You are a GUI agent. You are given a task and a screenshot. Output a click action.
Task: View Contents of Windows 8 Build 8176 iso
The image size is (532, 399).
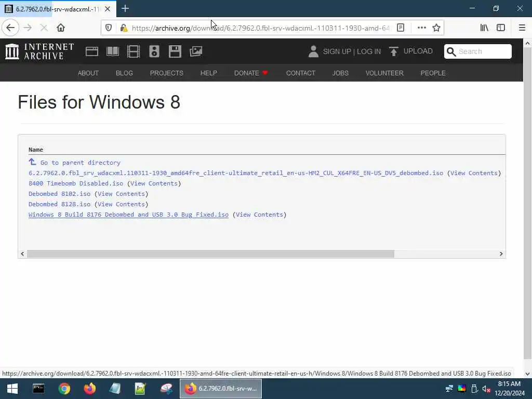(259, 215)
